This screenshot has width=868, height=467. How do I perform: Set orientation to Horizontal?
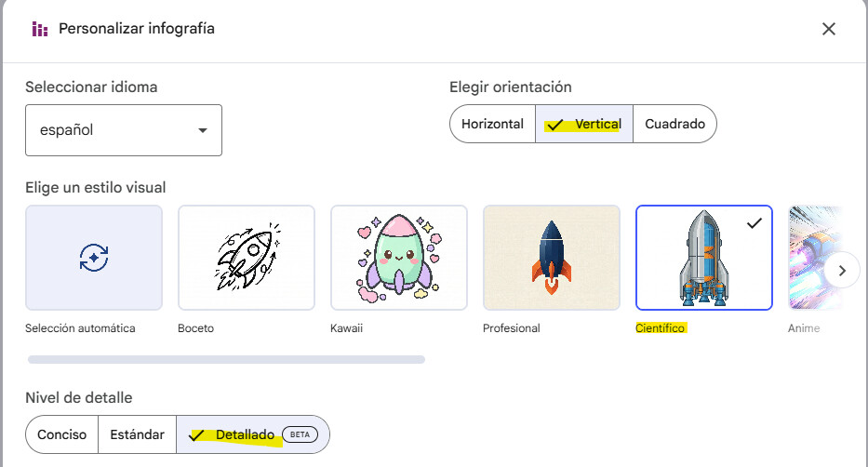492,124
